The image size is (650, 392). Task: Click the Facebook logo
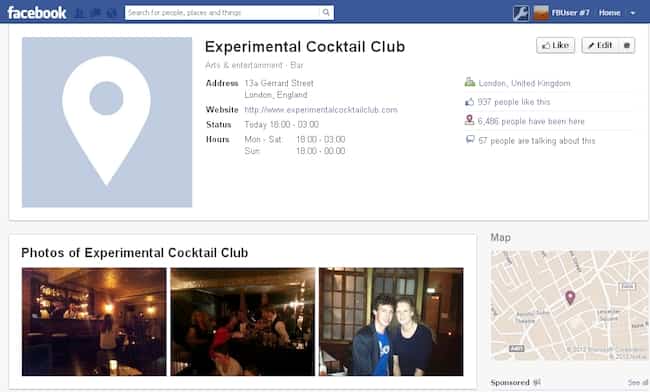(37, 12)
